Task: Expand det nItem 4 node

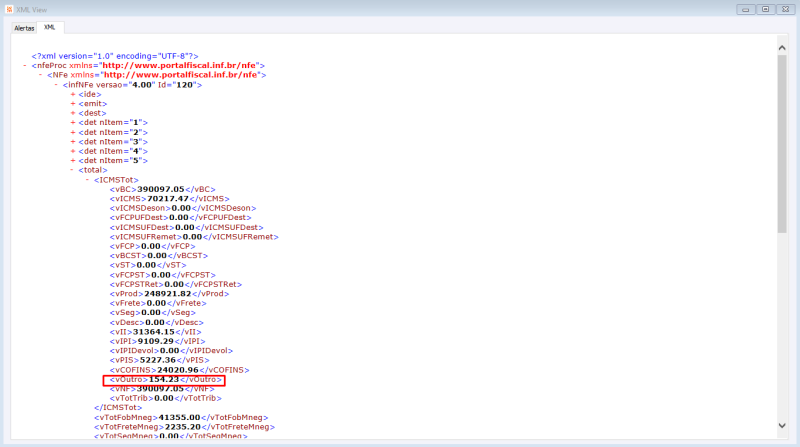Action: pyautogui.click(x=73, y=151)
